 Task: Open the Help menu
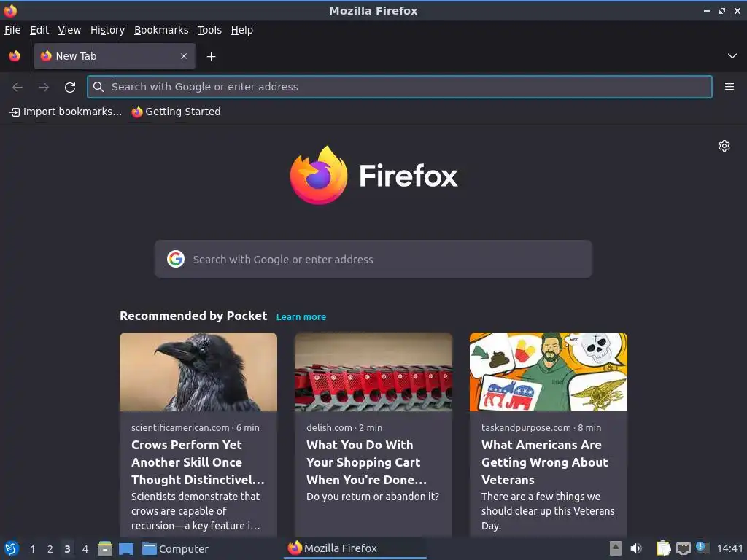(x=242, y=30)
